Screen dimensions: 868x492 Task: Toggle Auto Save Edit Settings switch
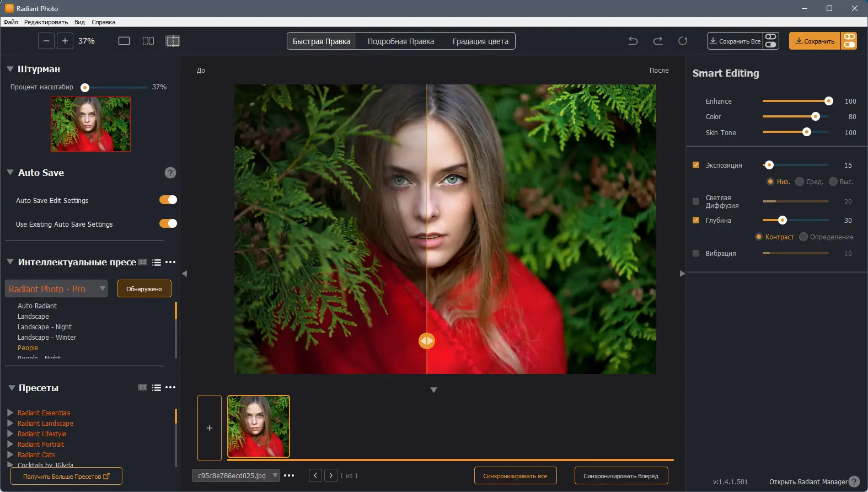(x=168, y=200)
